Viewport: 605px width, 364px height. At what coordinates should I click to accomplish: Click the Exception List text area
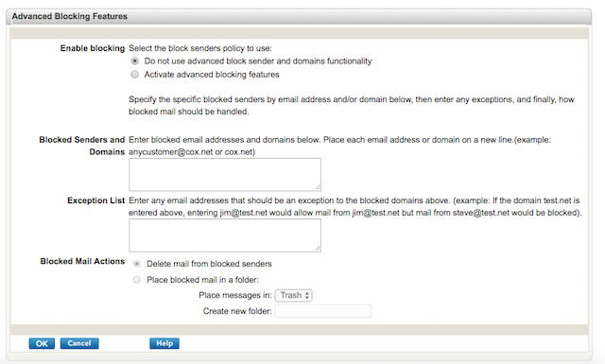click(x=225, y=235)
